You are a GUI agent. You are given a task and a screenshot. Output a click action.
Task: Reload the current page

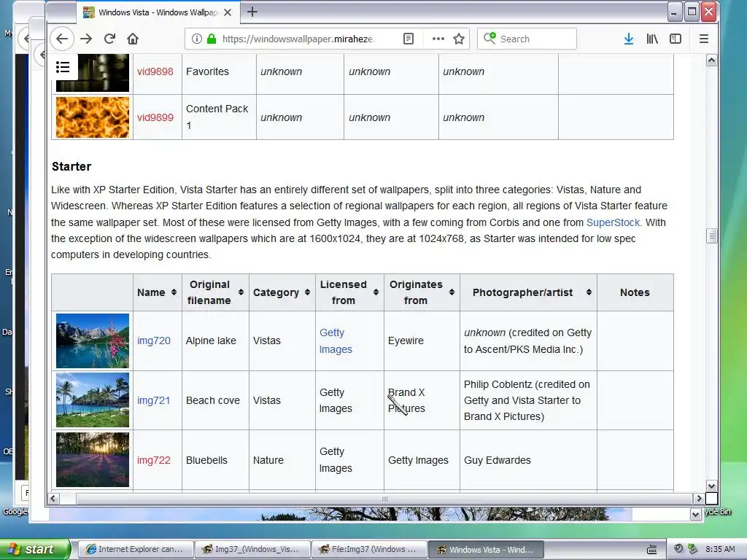(x=109, y=39)
